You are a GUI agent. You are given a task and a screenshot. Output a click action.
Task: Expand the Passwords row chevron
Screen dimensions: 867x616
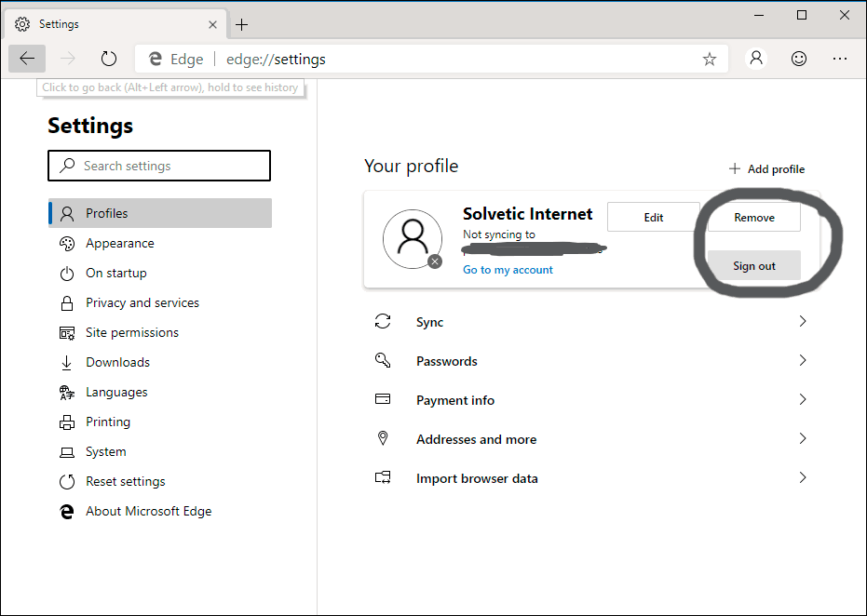point(802,361)
